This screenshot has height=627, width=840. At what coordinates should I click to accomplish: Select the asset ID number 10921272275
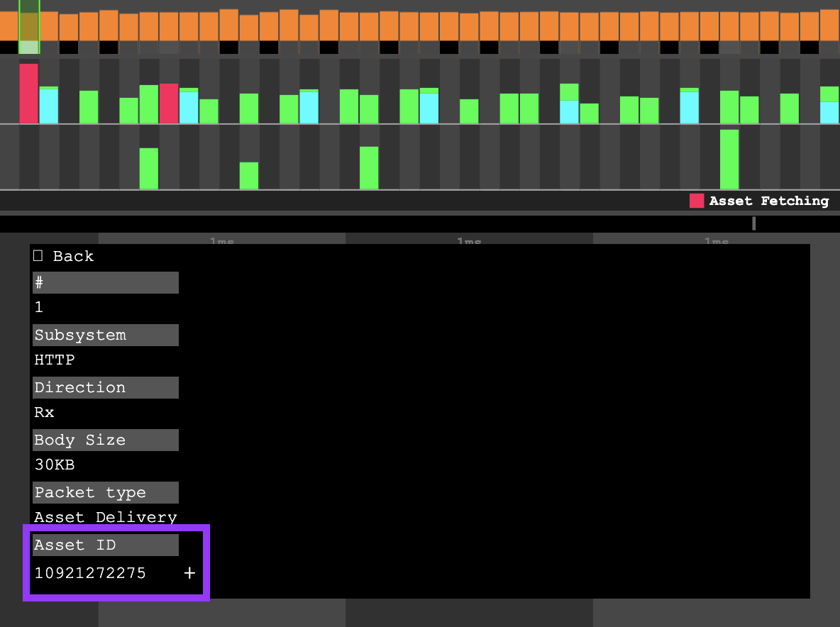pos(90,573)
